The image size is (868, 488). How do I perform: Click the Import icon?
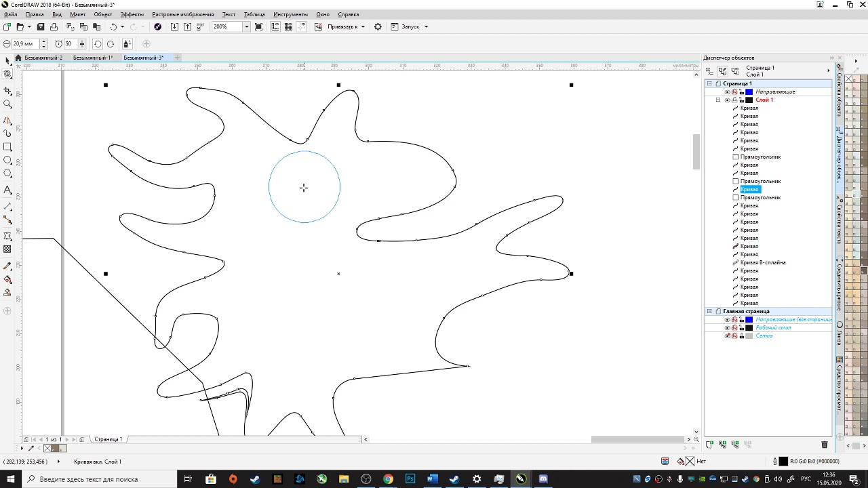point(174,26)
